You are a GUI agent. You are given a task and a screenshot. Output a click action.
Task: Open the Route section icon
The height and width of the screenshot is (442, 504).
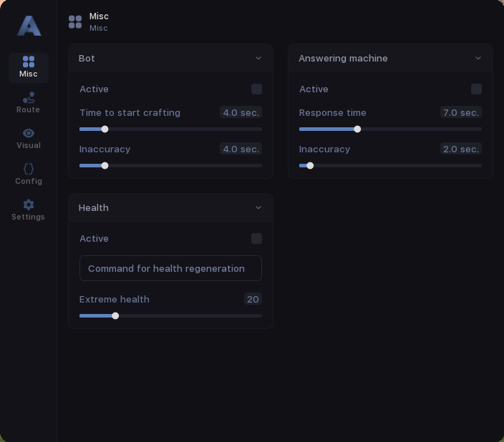[x=29, y=97]
